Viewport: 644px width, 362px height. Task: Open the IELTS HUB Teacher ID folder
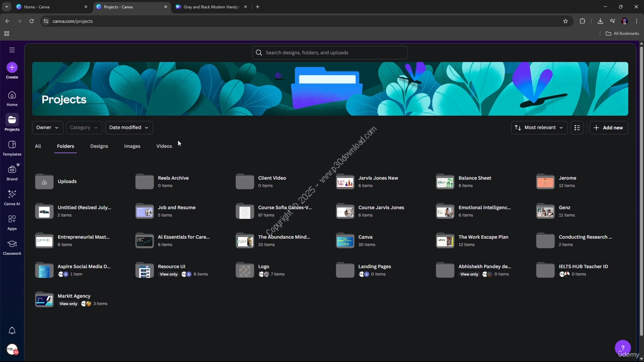coord(573,270)
